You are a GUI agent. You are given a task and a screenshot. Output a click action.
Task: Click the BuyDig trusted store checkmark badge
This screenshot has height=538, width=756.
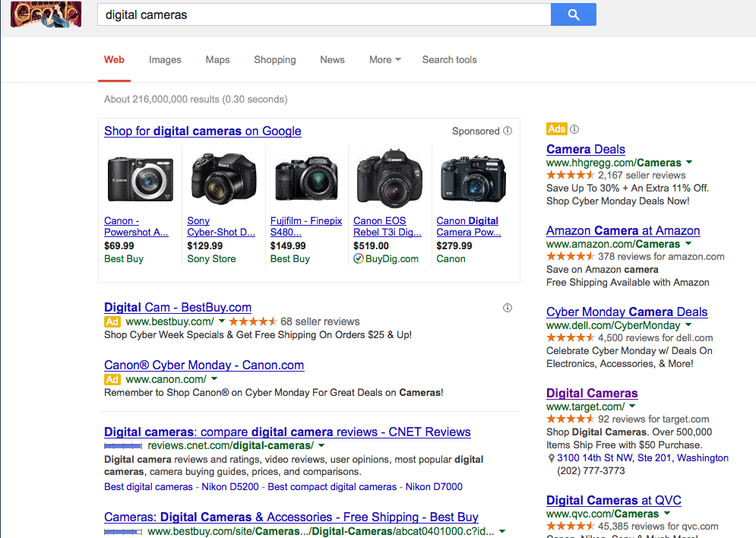(x=358, y=259)
